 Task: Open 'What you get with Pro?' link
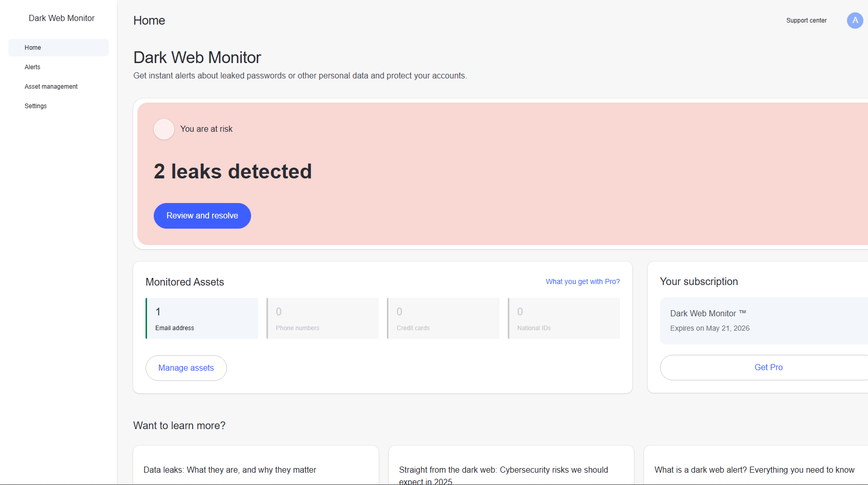click(583, 281)
